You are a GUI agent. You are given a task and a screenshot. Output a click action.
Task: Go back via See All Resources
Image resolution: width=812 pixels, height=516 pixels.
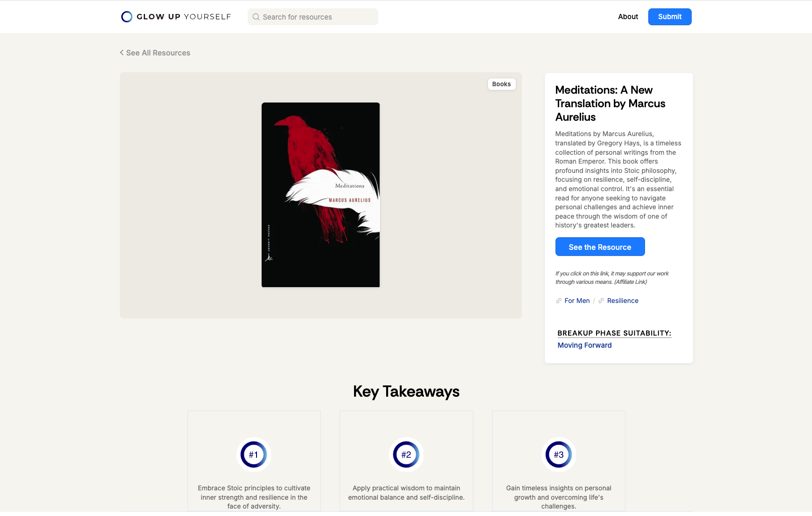pos(158,53)
